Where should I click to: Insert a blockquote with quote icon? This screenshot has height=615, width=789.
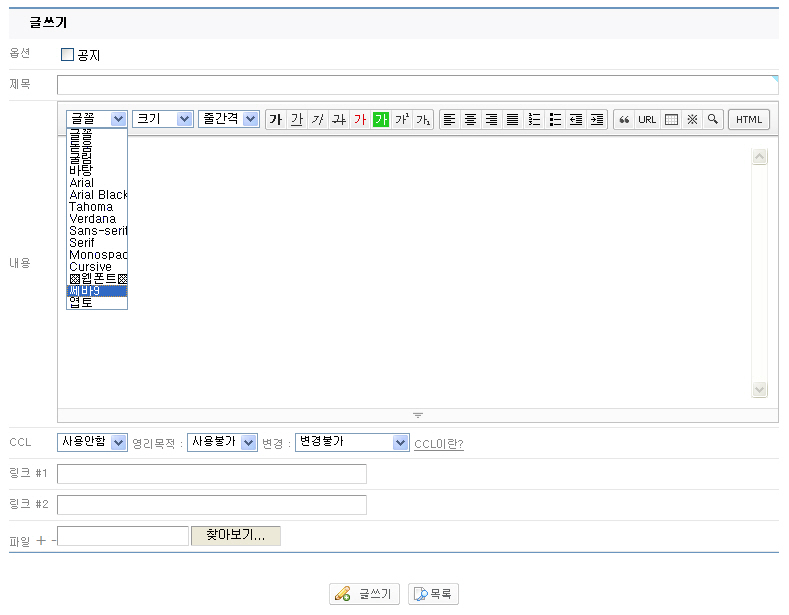click(x=625, y=119)
